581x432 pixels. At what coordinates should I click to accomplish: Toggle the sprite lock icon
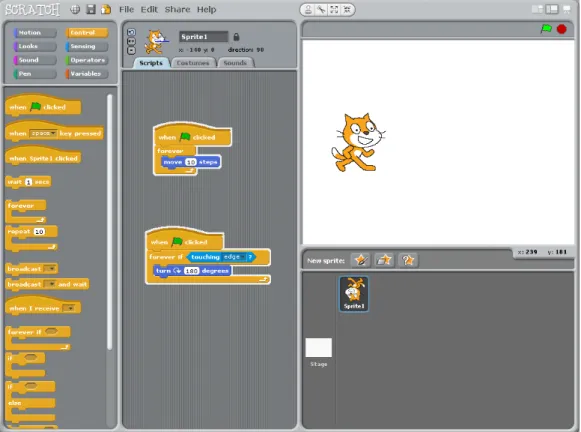tap(236, 37)
